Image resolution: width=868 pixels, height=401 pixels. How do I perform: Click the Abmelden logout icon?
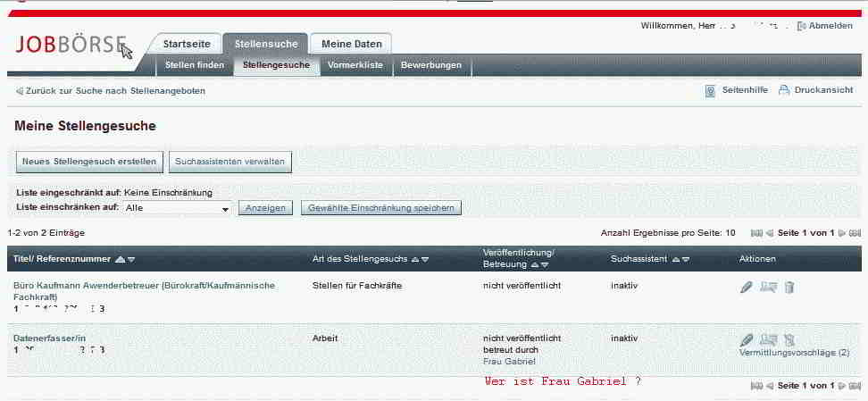click(801, 26)
